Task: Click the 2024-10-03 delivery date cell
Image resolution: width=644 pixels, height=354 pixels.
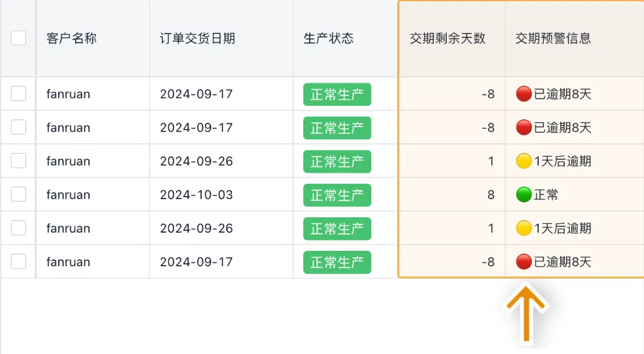Action: pos(197,195)
